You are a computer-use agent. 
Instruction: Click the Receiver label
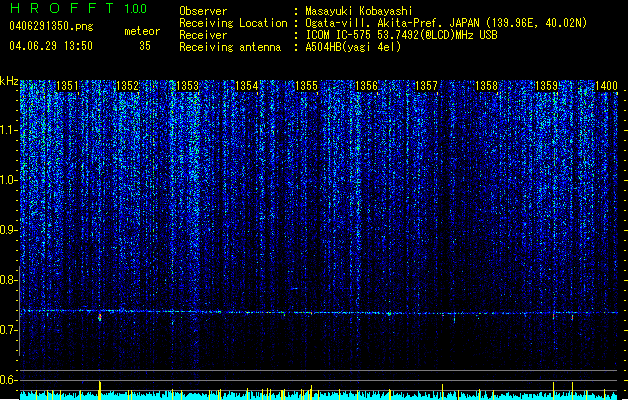(x=203, y=35)
